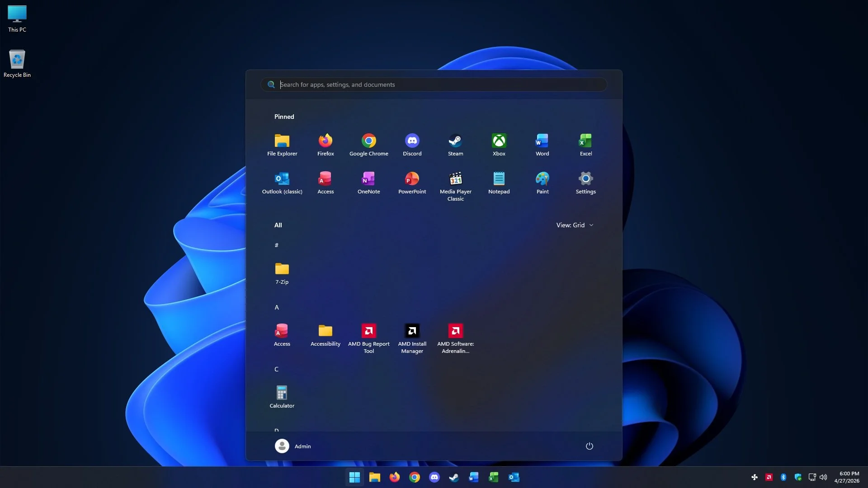Click the # letter header in All apps
Screen dimensions: 868x488
coord(277,245)
